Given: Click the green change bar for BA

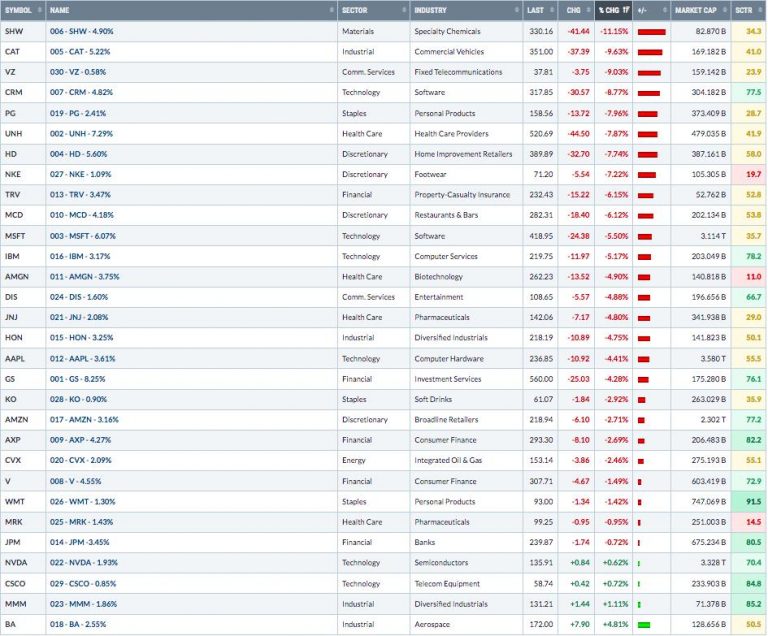Looking at the screenshot, I should tap(644, 625).
